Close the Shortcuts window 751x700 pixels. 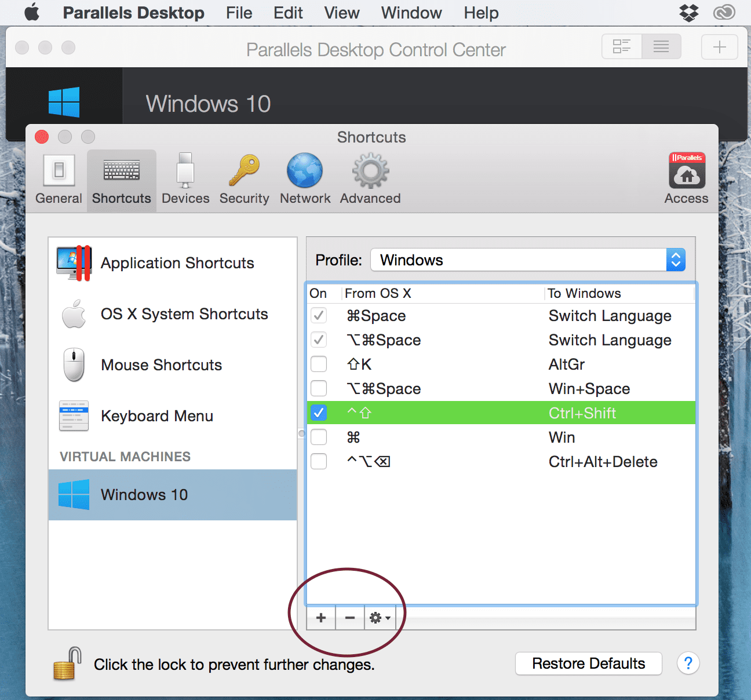pyautogui.click(x=42, y=137)
